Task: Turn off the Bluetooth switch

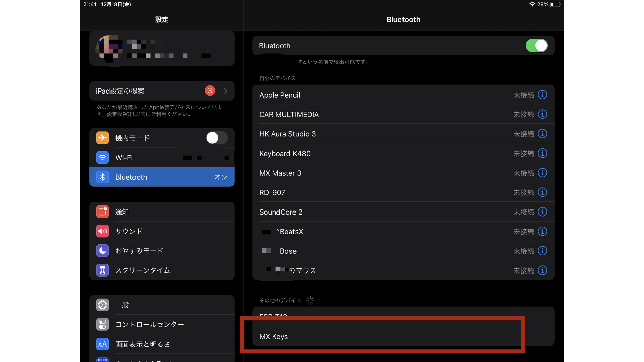Action: click(x=537, y=46)
